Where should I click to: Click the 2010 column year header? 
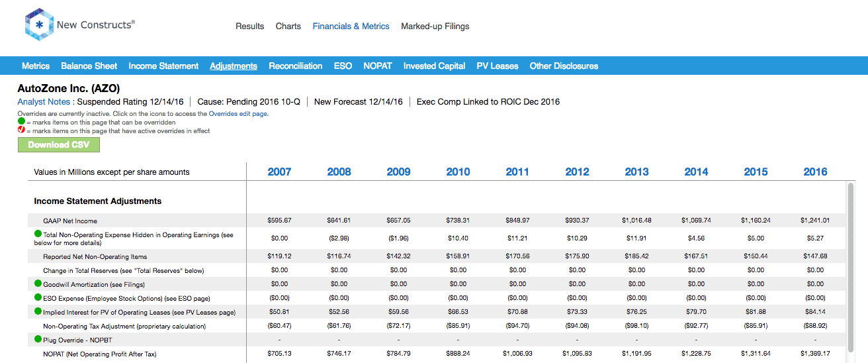tap(458, 172)
